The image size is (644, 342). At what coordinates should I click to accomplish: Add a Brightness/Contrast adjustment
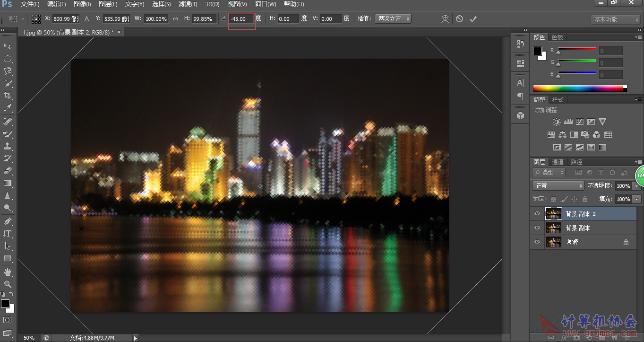[557, 122]
